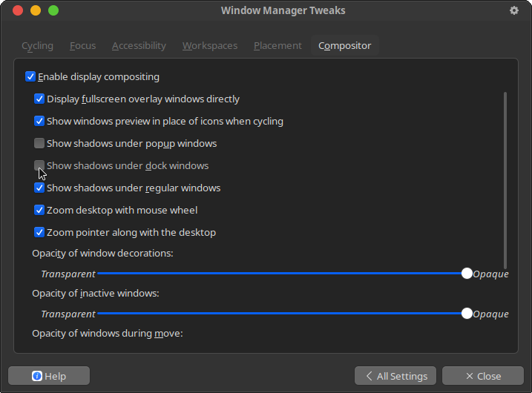Image resolution: width=532 pixels, height=393 pixels.
Task: Switch to the Cycling tab
Action: [37, 46]
